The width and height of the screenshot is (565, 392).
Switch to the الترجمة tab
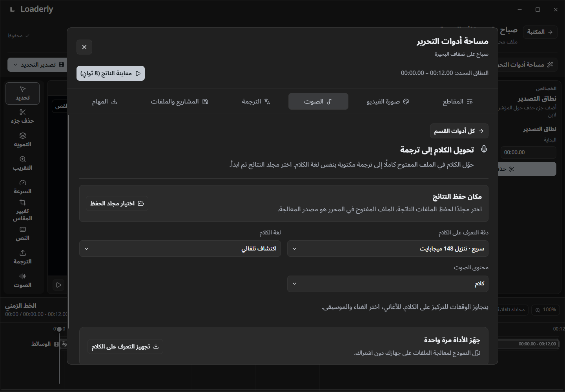point(256,102)
